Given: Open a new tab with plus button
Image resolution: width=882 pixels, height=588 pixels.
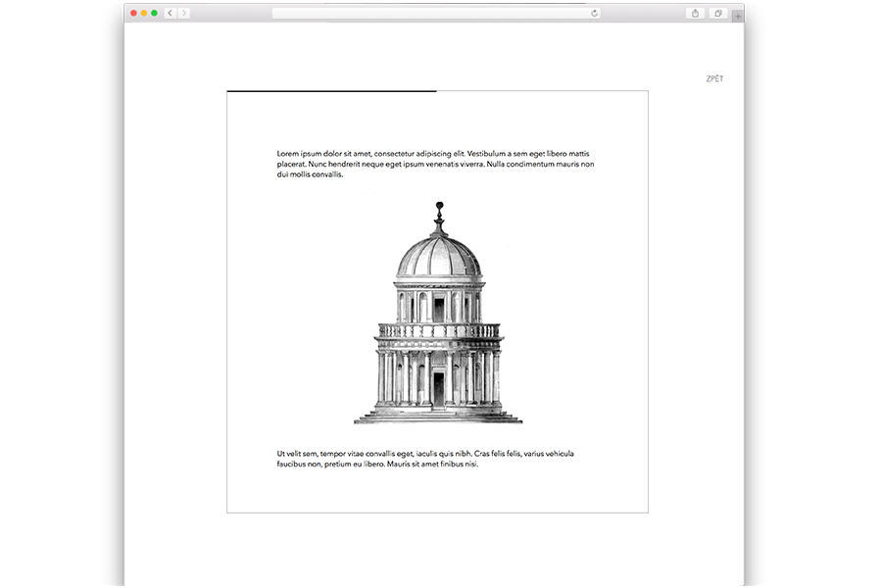Looking at the screenshot, I should click(737, 15).
